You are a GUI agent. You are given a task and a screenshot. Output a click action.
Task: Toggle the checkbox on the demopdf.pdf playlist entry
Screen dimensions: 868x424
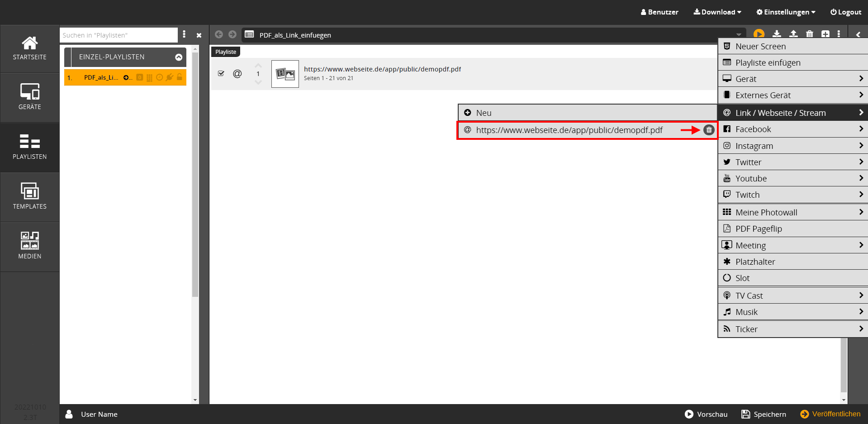221,73
